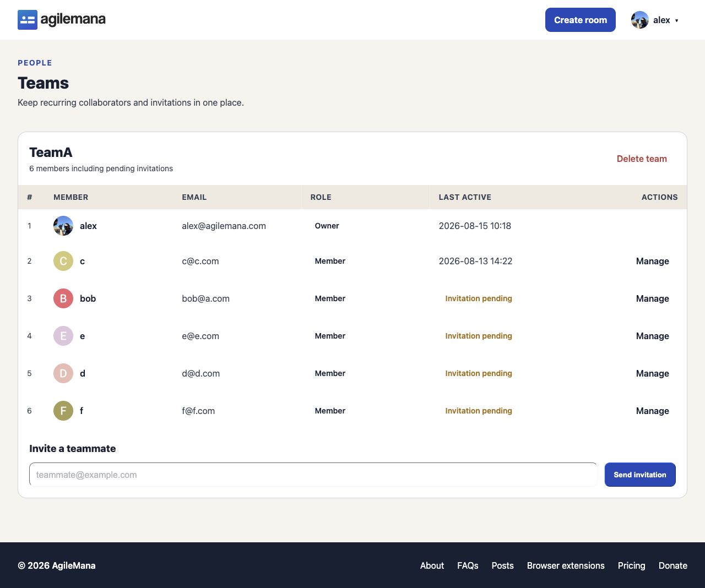Viewport: 705px width, 588px height.
Task: Click bob's Invitation pending status
Action: (479, 298)
